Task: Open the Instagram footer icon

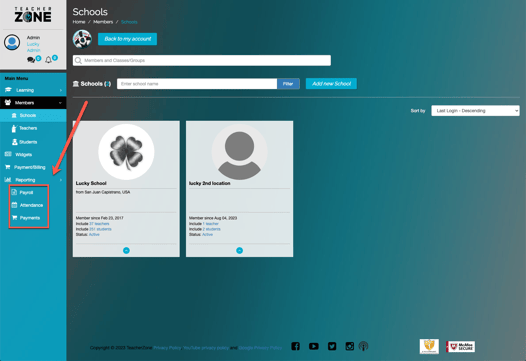Action: pos(350,346)
